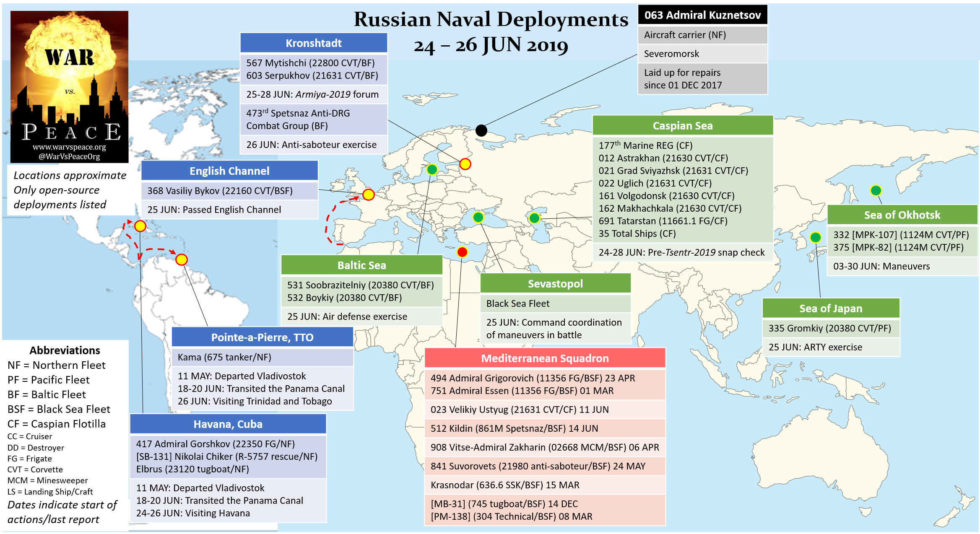Viewport: 980px width, 534px height.
Task: Click the www.warvspeace.org link text
Action: tap(69, 147)
